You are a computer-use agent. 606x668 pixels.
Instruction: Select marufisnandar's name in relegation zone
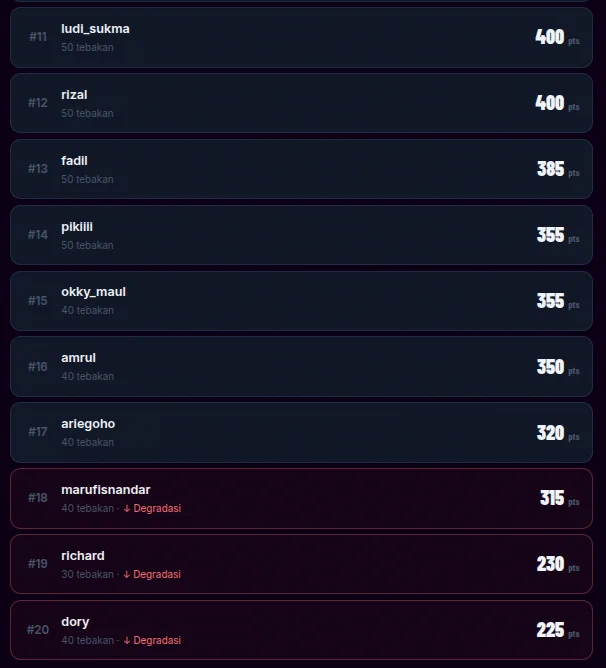click(x=106, y=490)
